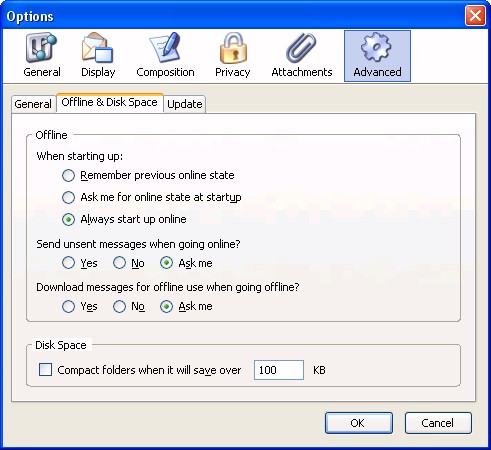Click the KB size input field
The width and height of the screenshot is (491, 450).
[279, 370]
